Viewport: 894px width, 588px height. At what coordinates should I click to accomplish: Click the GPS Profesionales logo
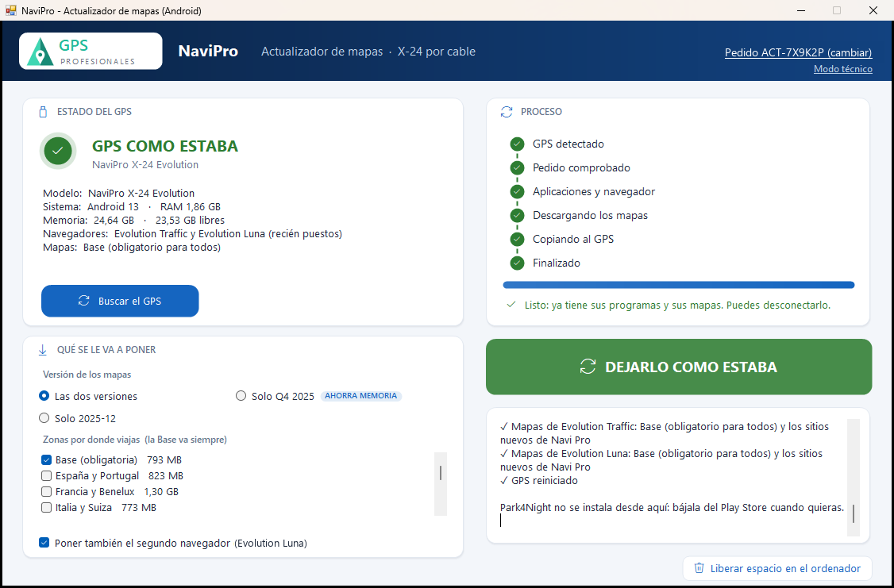coord(91,52)
